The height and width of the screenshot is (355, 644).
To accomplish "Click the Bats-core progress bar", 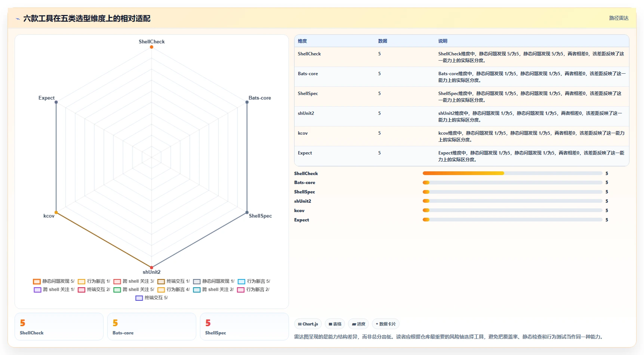I will click(x=512, y=183).
